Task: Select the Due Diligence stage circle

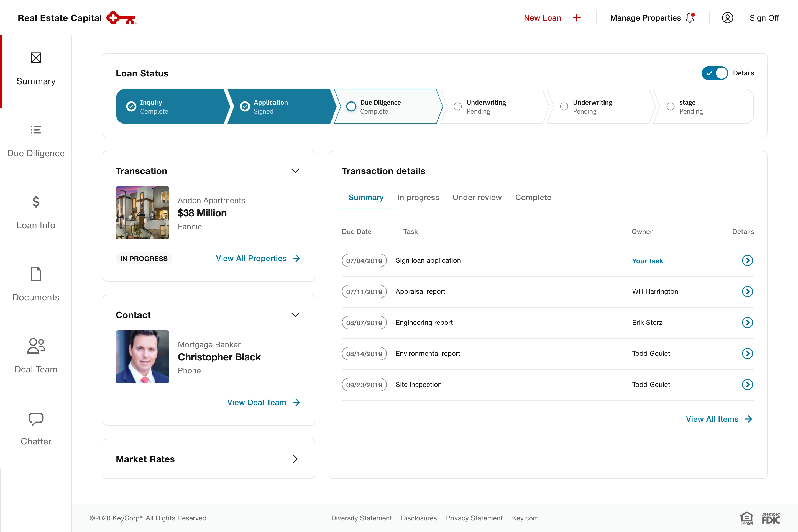Action: [x=351, y=106]
